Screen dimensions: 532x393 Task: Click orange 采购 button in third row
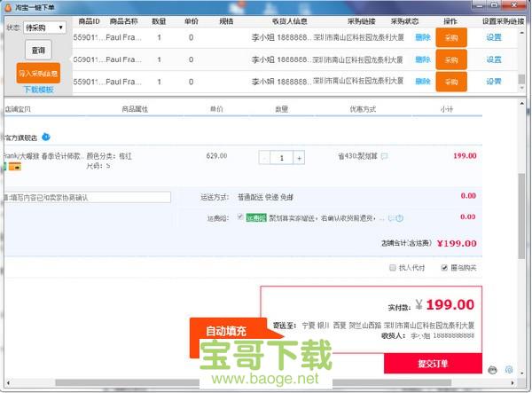tap(451, 82)
